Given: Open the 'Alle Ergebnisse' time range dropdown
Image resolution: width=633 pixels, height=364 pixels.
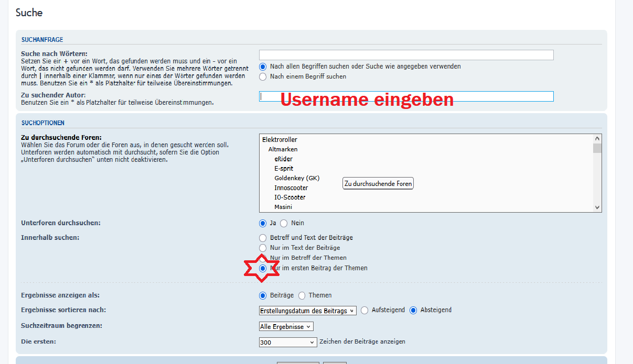Looking at the screenshot, I should [286, 327].
